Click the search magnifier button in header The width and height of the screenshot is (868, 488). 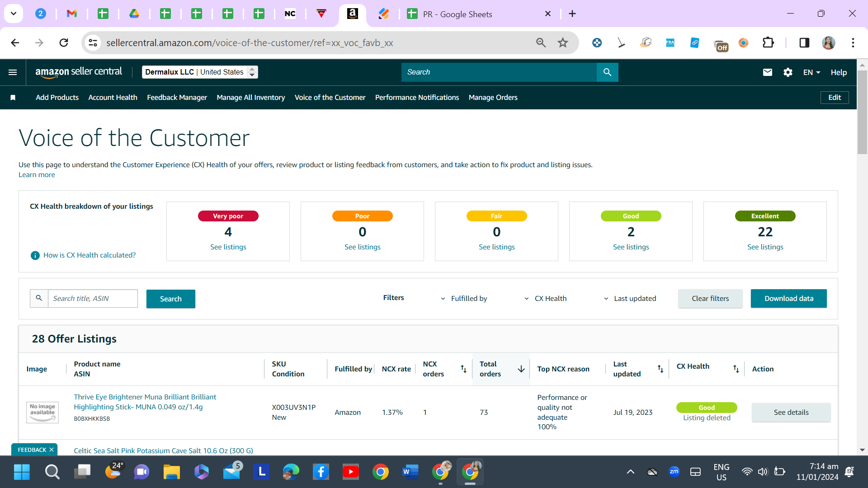pos(607,72)
